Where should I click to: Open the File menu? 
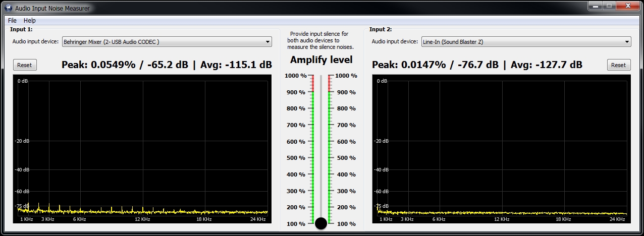point(12,21)
